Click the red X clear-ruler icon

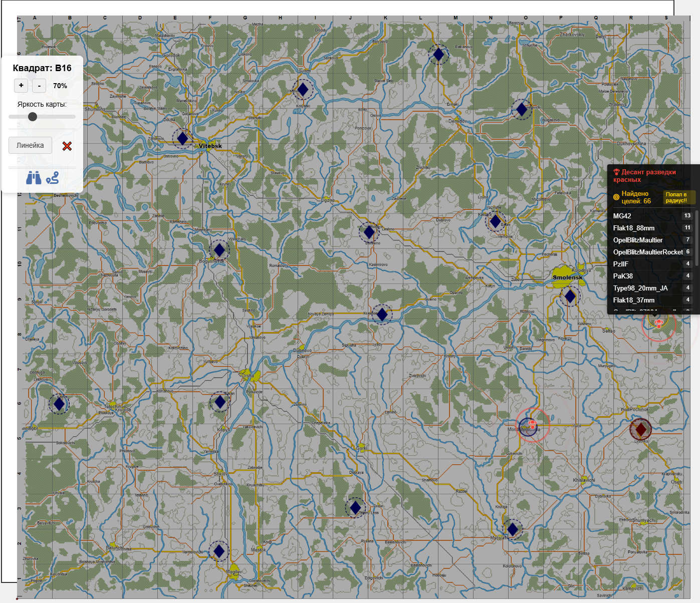pyautogui.click(x=67, y=146)
